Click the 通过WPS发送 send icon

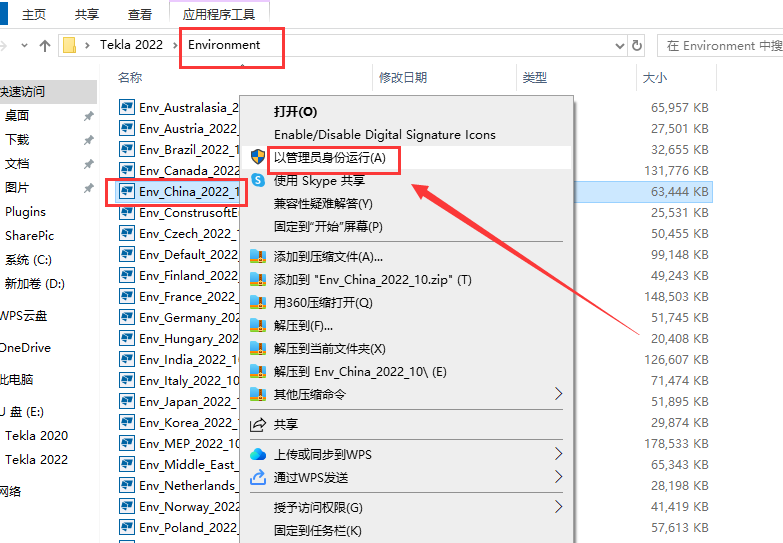[258, 477]
